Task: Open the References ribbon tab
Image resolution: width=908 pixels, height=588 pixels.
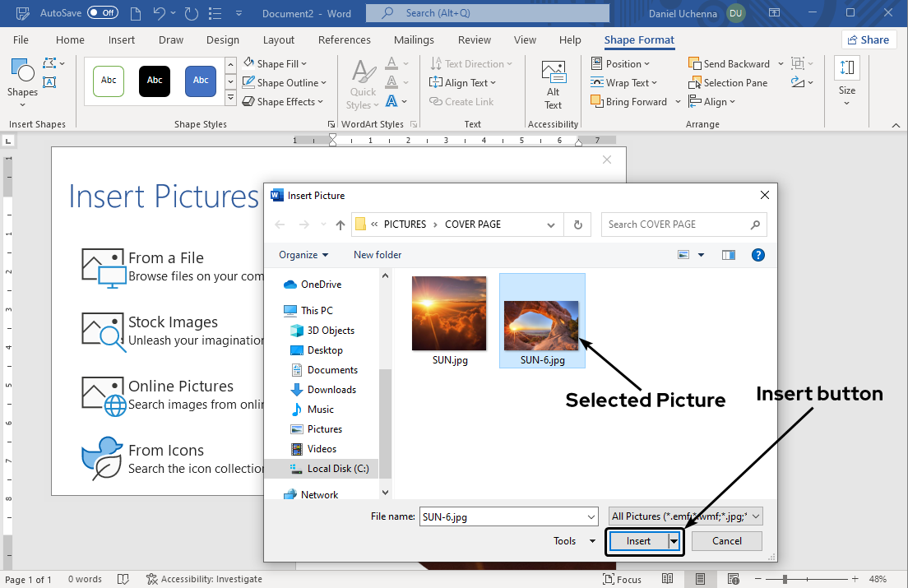Action: tap(344, 39)
